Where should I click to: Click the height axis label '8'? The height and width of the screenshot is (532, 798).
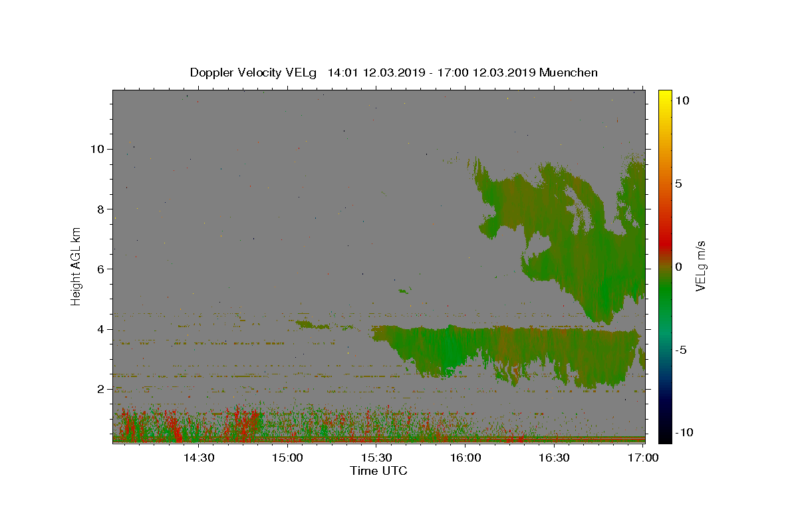(x=100, y=209)
